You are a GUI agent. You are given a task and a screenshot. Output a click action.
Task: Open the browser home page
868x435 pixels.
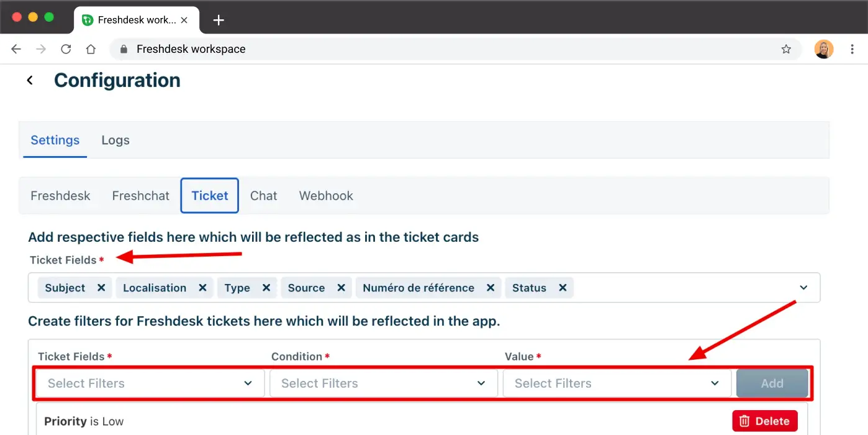[x=91, y=49]
